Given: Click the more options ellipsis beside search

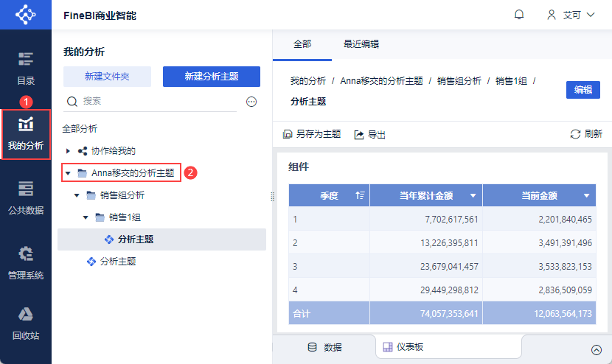Looking at the screenshot, I should pos(251,102).
